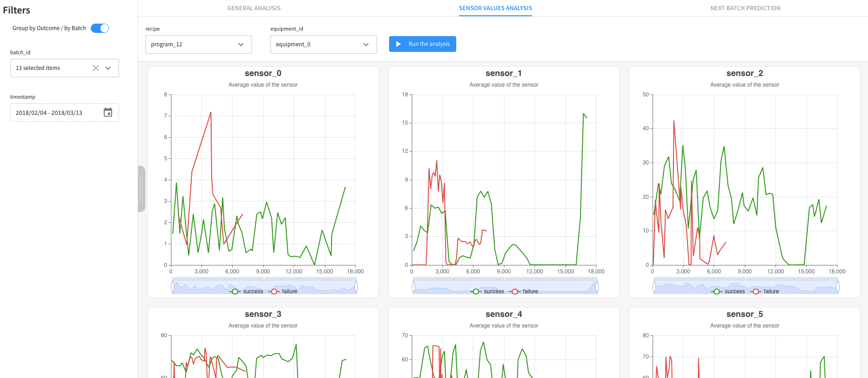Click sensor_1 zoom slider right handle

(x=597, y=287)
